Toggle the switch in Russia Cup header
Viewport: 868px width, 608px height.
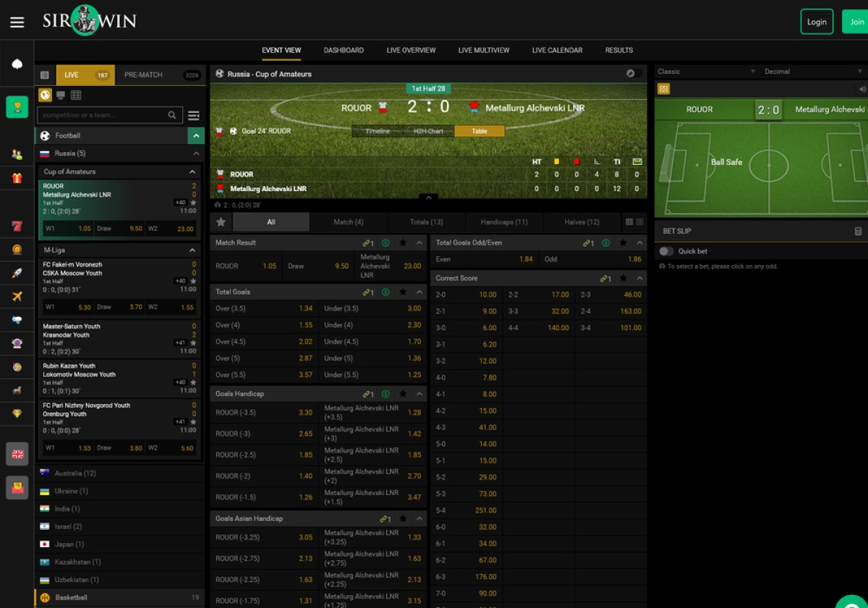[x=634, y=74]
